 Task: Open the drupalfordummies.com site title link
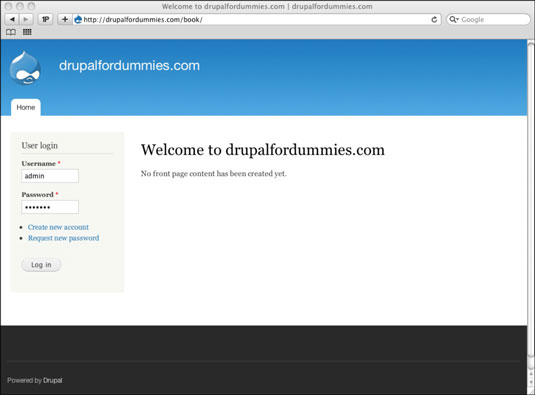[129, 65]
